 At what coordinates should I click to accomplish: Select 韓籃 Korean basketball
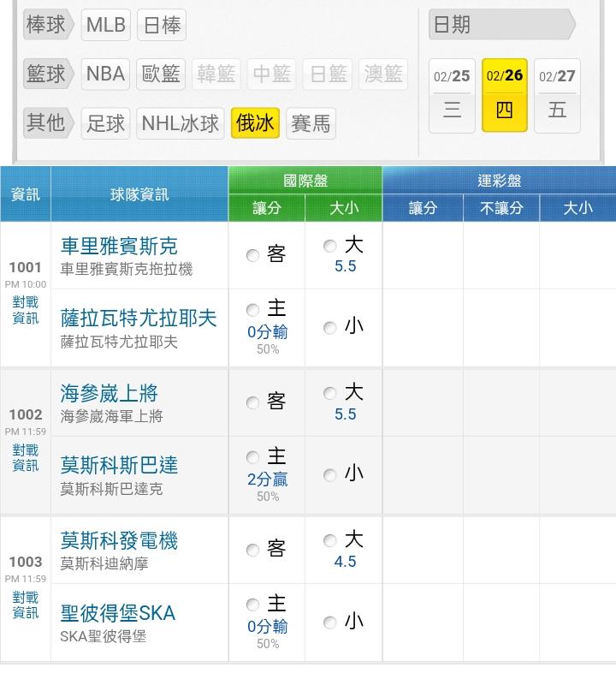click(216, 74)
